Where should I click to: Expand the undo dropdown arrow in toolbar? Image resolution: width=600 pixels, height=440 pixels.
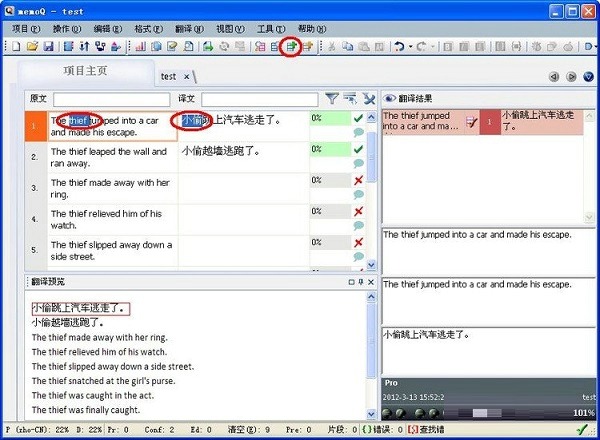pos(412,47)
